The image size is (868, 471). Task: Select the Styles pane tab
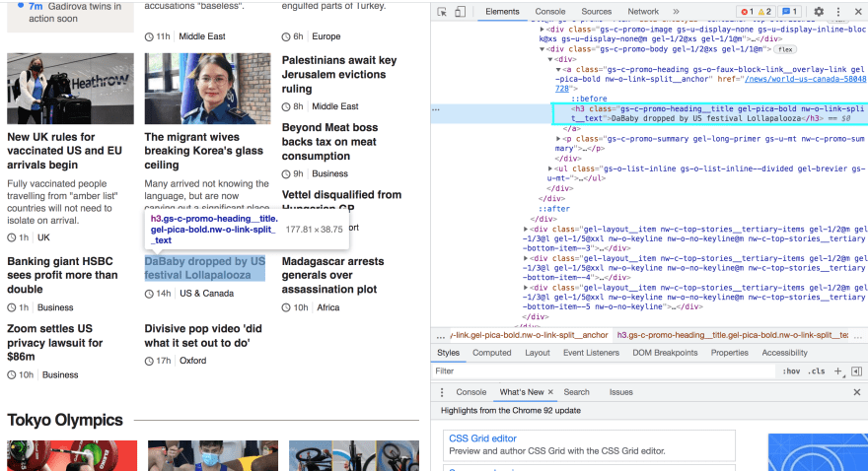pyautogui.click(x=448, y=353)
